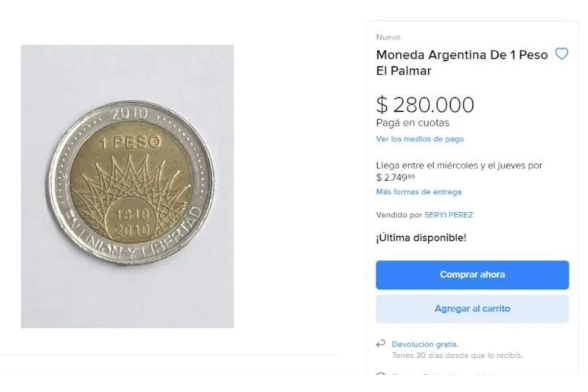Screen dimensions: 588x392
Task: Click the Tenés 30 días return policy text
Action: tap(458, 356)
